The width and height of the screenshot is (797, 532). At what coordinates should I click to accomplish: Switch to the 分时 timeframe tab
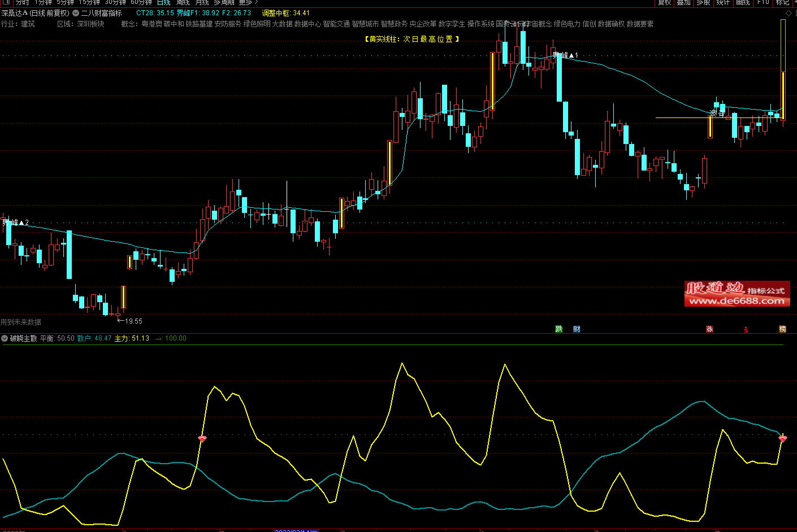coord(22,2)
